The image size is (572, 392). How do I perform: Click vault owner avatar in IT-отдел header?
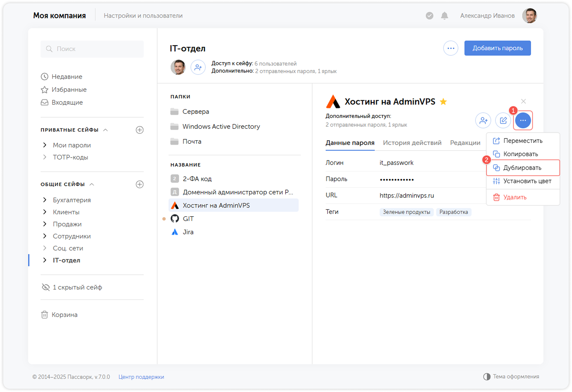coord(178,67)
